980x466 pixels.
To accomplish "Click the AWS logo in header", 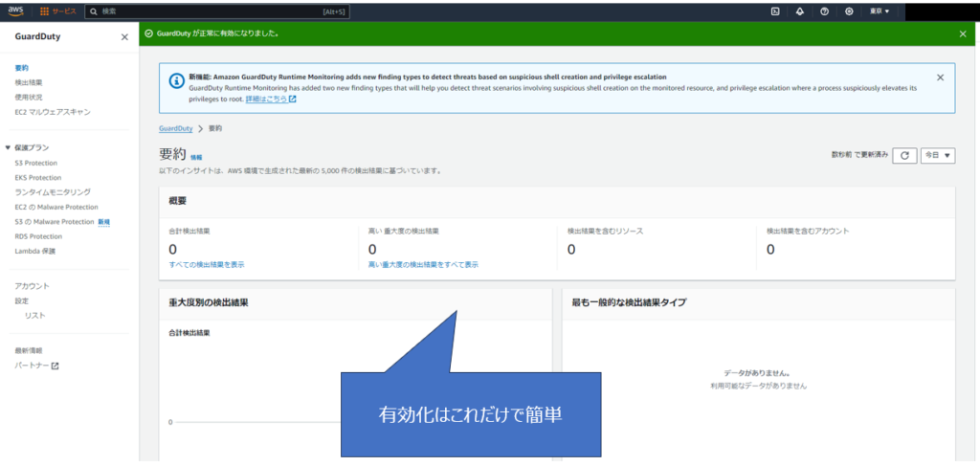I will 15,11.
